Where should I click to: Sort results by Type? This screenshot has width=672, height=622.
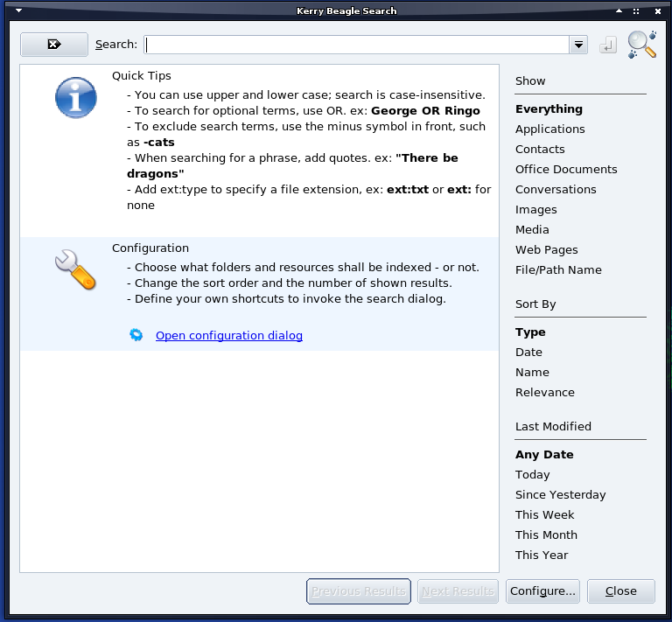click(530, 332)
